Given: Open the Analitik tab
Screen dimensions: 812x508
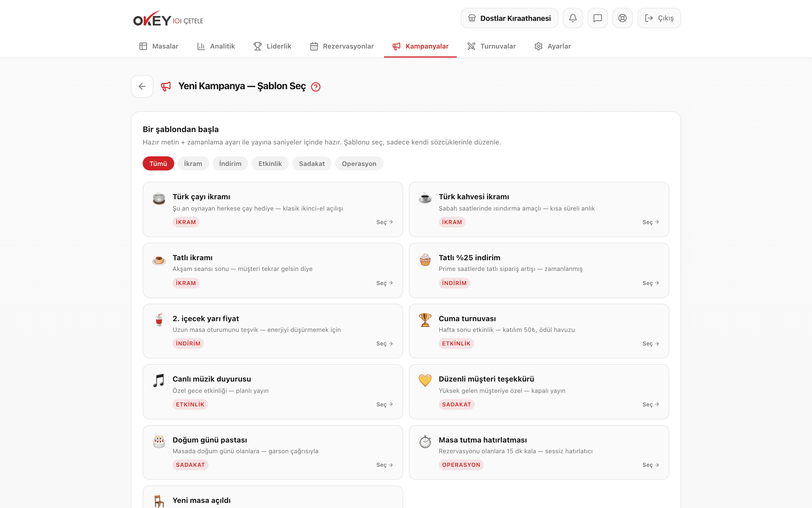Looking at the screenshot, I should (x=216, y=46).
